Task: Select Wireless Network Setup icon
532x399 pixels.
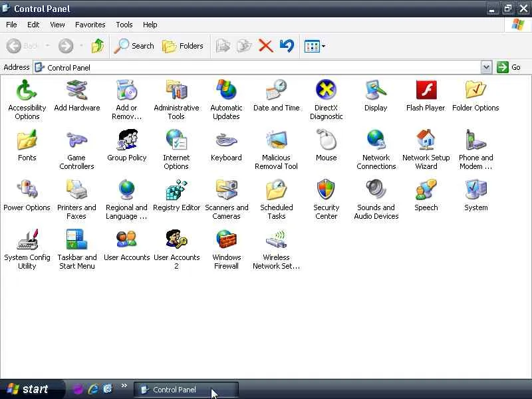Action: pyautogui.click(x=276, y=239)
